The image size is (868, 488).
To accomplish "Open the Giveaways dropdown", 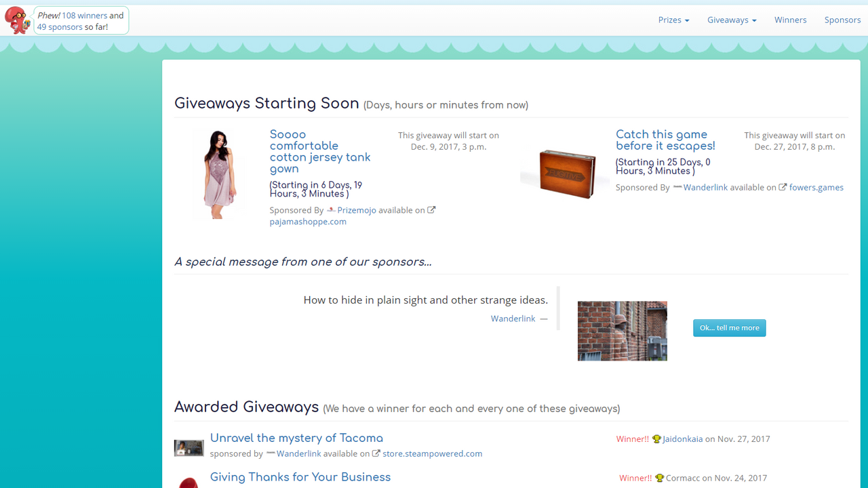I will click(x=731, y=20).
